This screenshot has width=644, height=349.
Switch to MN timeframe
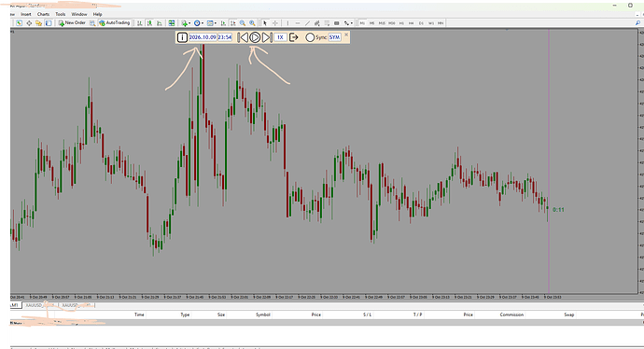[441, 23]
